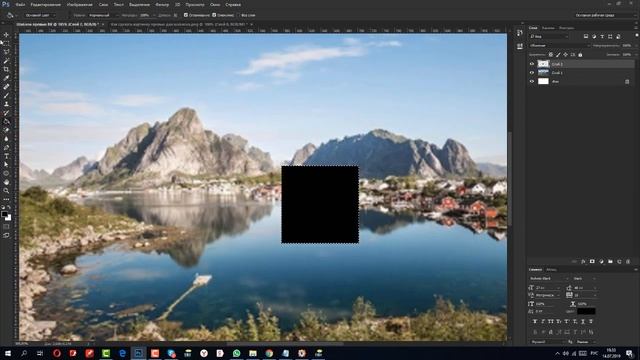Filter layers by type layers
Viewport: 640px width, 360px height.
coord(602,36)
